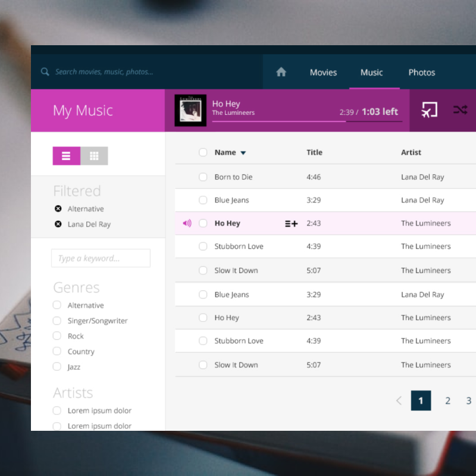The height and width of the screenshot is (476, 476).
Task: Enable the Jazz genre checkbox
Action: pos(57,367)
